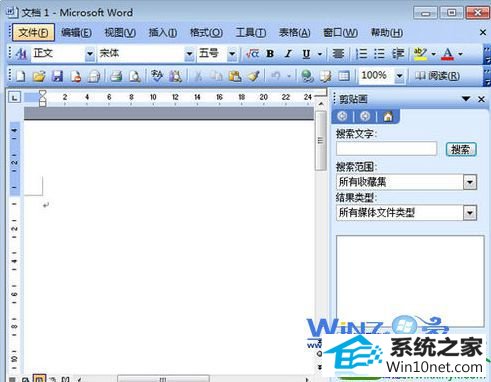Expand the 正文 style dropdown
Viewport: 491px width, 382px height.
(x=90, y=54)
